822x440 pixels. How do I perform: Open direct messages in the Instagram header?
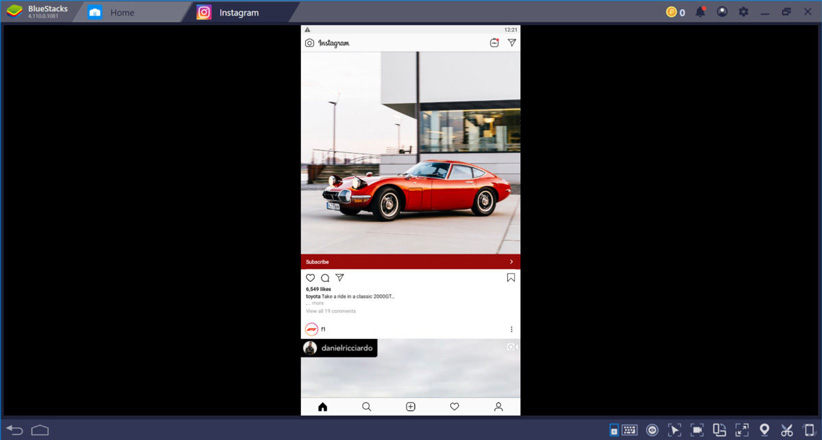point(512,43)
